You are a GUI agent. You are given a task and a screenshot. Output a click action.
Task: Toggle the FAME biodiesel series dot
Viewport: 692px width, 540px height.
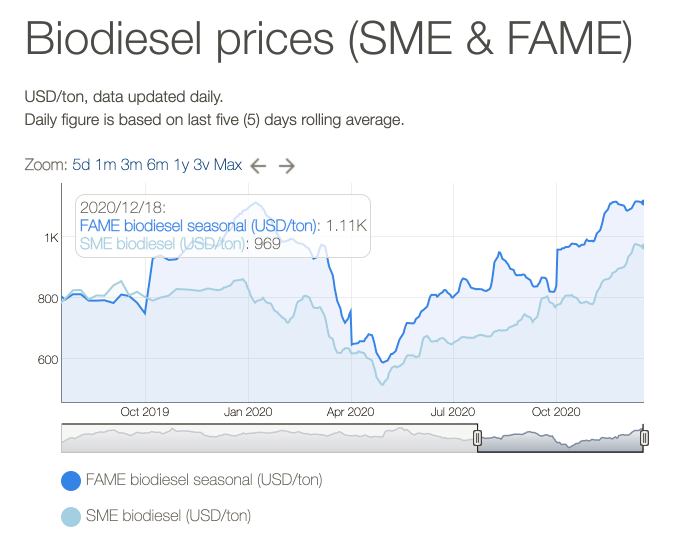point(72,481)
